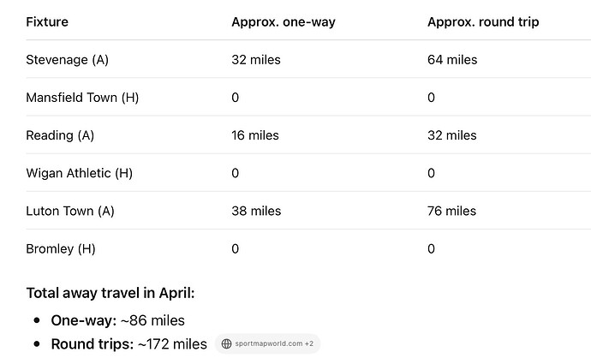Open the sportmapworld.com +2 sources link
This screenshot has width=591, height=364.
(267, 343)
